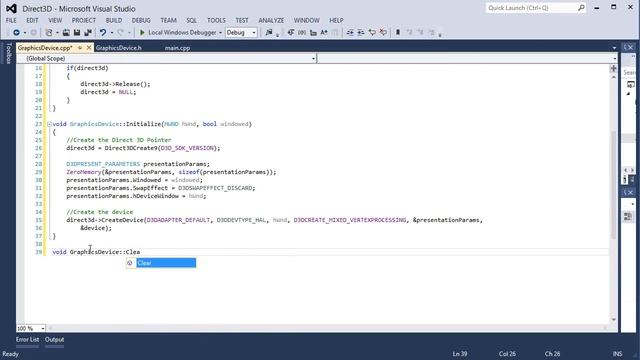
Task: Open the ANALYZE menu
Action: [271, 20]
